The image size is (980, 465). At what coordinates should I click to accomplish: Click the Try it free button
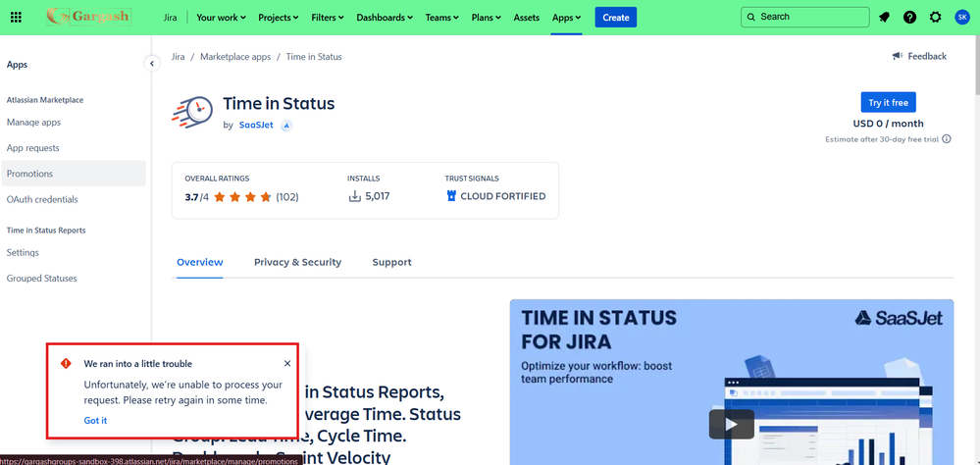click(x=888, y=102)
